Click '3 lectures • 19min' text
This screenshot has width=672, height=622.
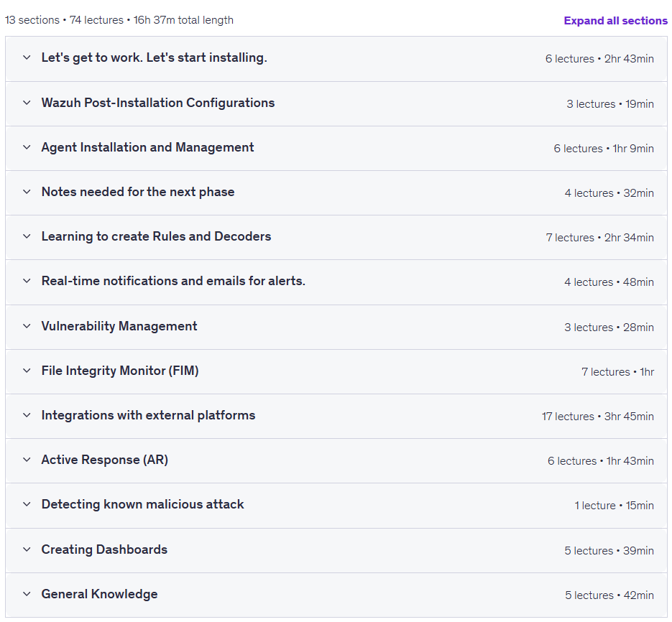610,104
